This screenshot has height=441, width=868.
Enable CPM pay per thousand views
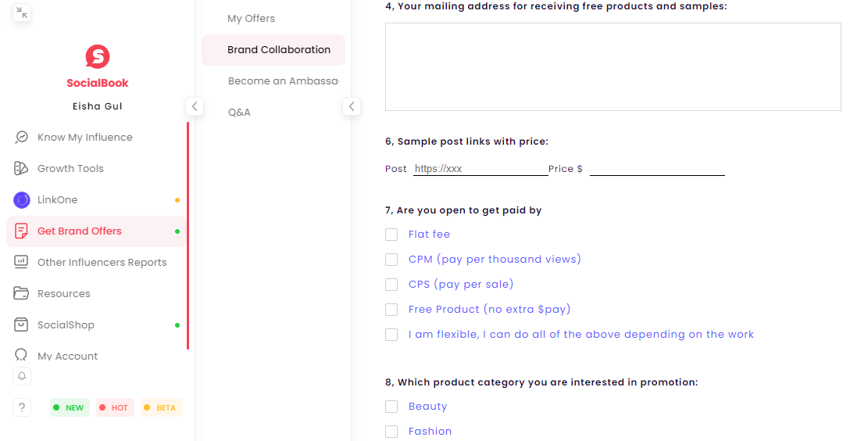[391, 260]
